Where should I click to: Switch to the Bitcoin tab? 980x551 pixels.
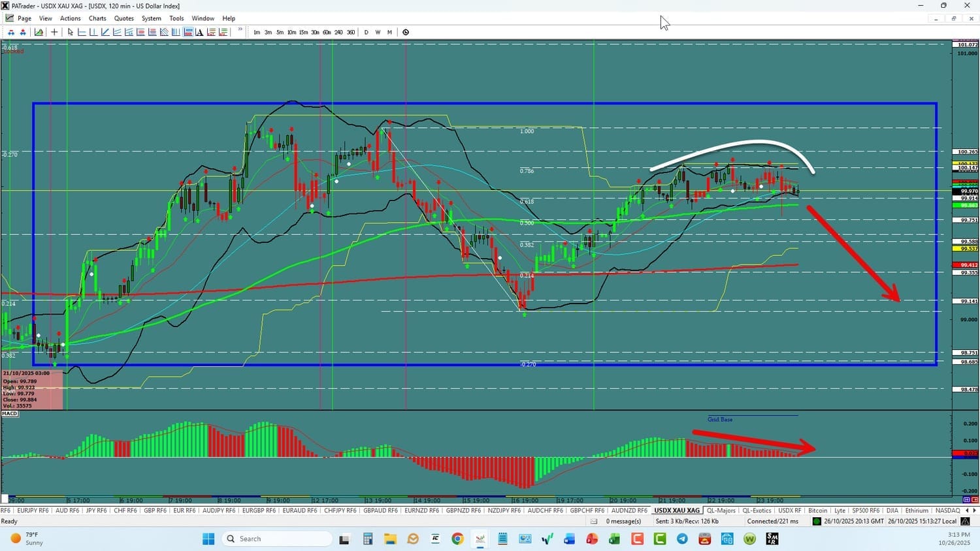coord(817,511)
